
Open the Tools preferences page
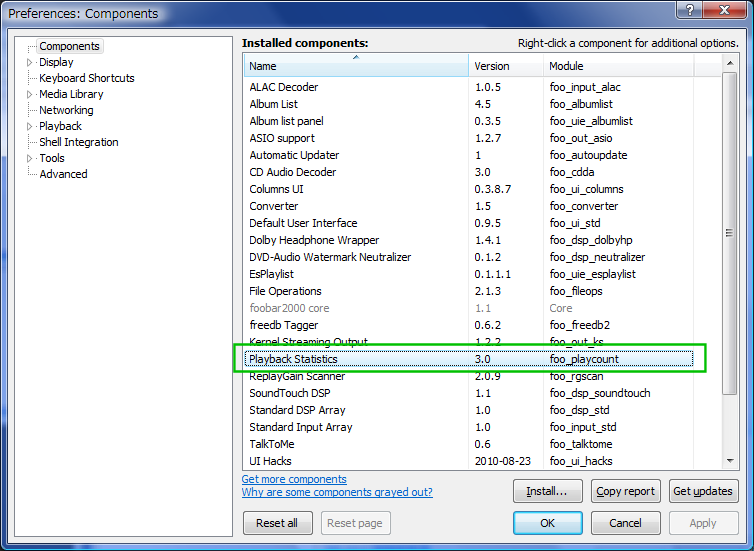pyautogui.click(x=51, y=158)
